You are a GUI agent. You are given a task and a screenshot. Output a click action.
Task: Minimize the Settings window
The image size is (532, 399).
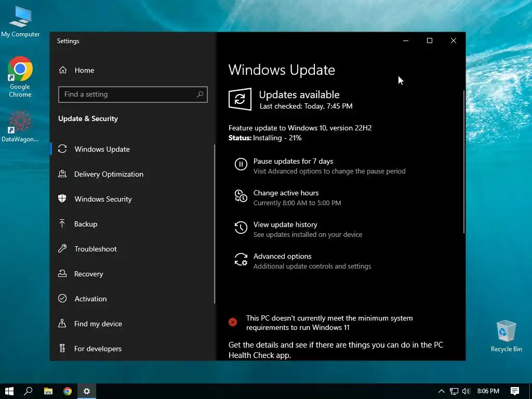point(406,41)
